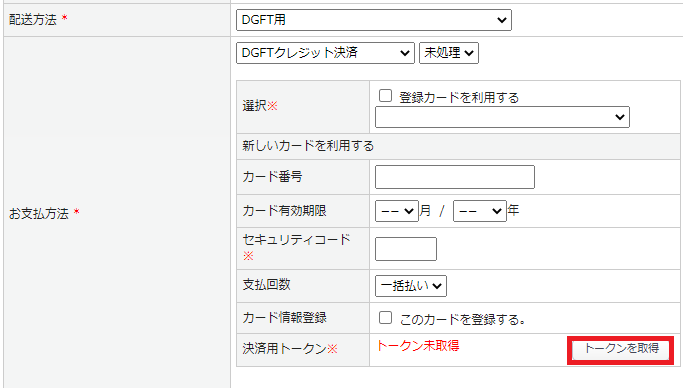Viewport: 683px width, 388px height.
Task: Check the 登録カードを利用する checkbox
Action: coord(385,96)
